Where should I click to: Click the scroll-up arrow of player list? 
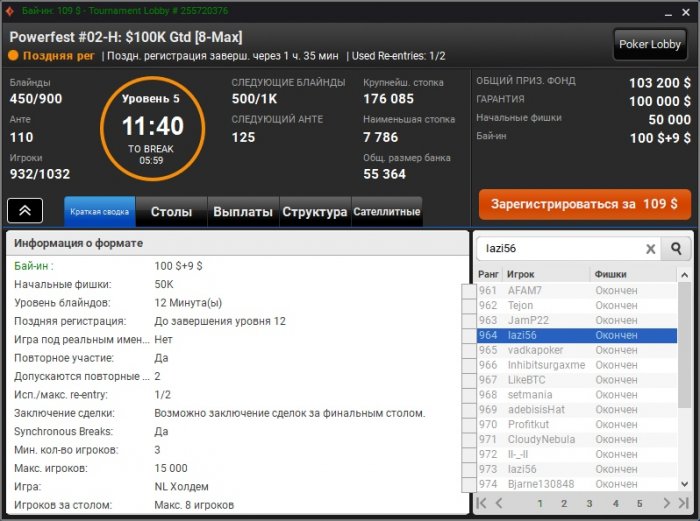(x=684, y=275)
